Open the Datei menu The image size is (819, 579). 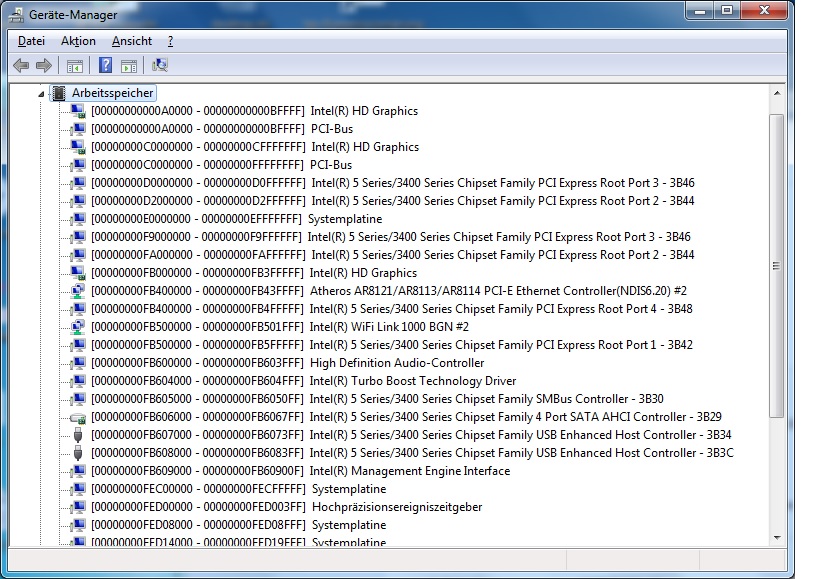point(31,41)
